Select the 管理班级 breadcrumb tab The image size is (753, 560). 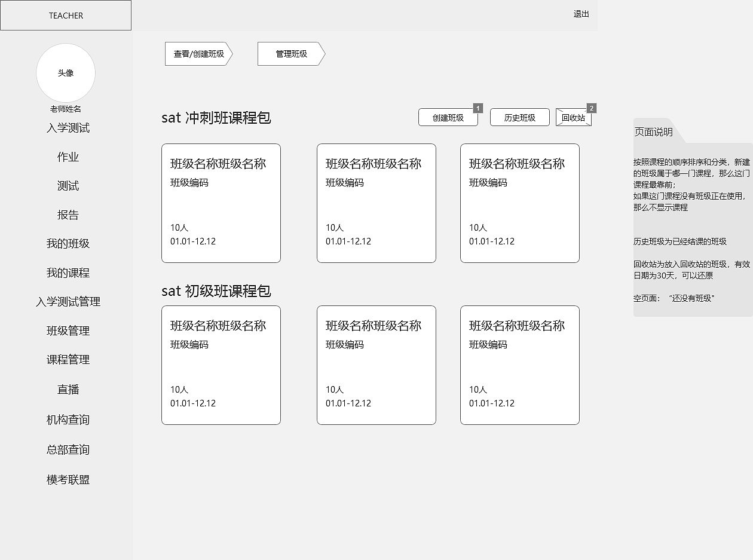289,54
